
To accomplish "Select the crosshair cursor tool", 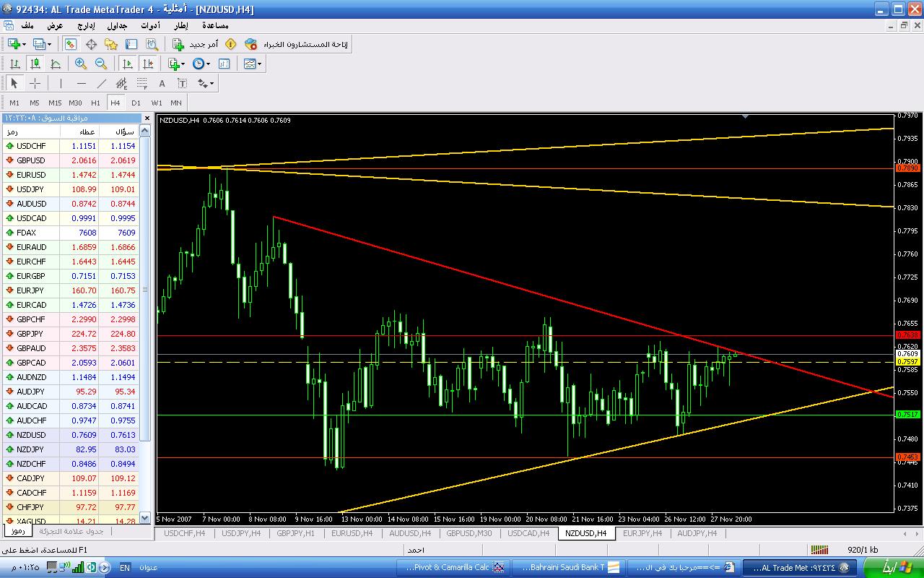I will click(x=35, y=83).
